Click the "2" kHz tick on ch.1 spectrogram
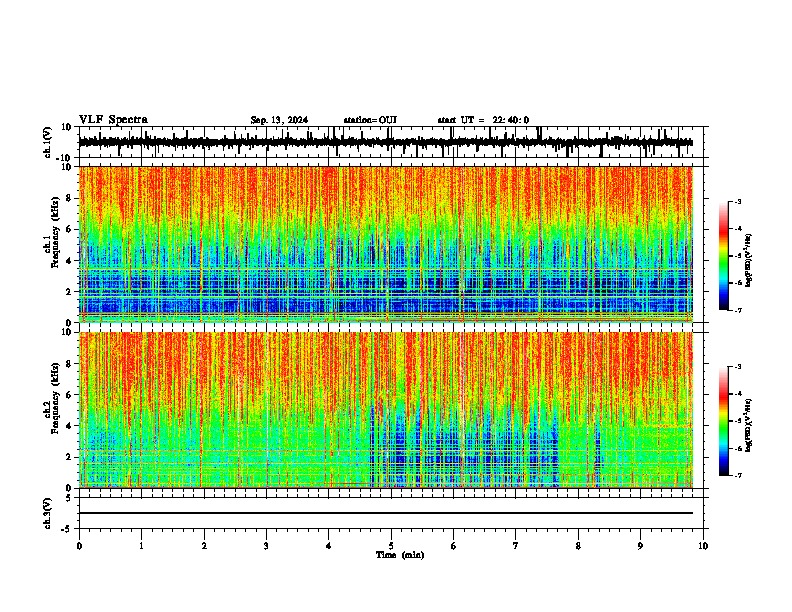792x612 pixels. pyautogui.click(x=70, y=292)
